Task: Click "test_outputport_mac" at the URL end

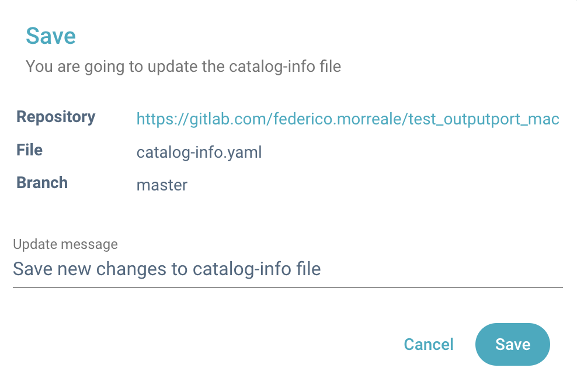Action: [x=484, y=120]
